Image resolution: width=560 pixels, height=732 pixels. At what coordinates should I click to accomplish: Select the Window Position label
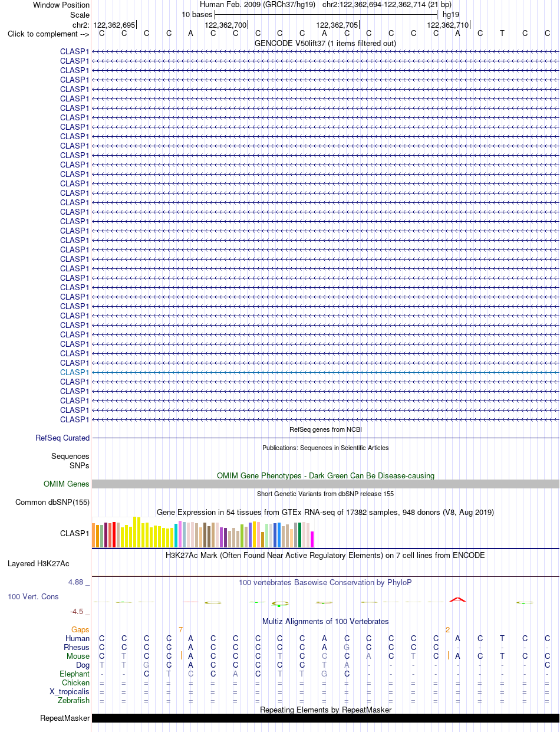61,5
